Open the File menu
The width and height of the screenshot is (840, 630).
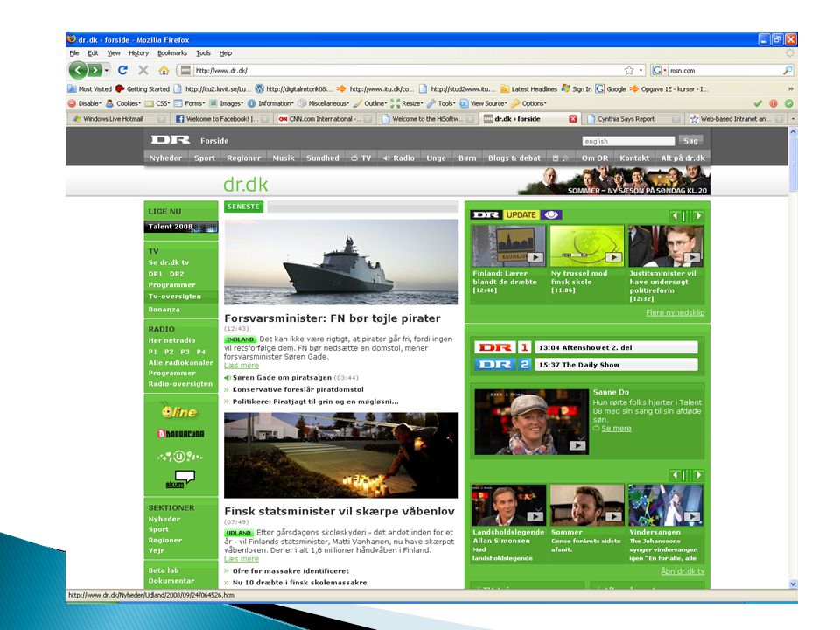pyautogui.click(x=74, y=53)
